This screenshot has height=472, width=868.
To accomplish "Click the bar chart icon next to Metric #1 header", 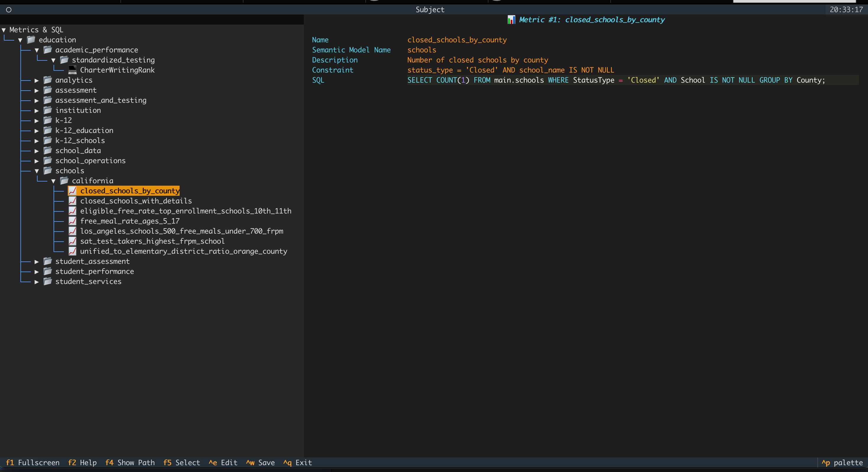I will pyautogui.click(x=512, y=20).
